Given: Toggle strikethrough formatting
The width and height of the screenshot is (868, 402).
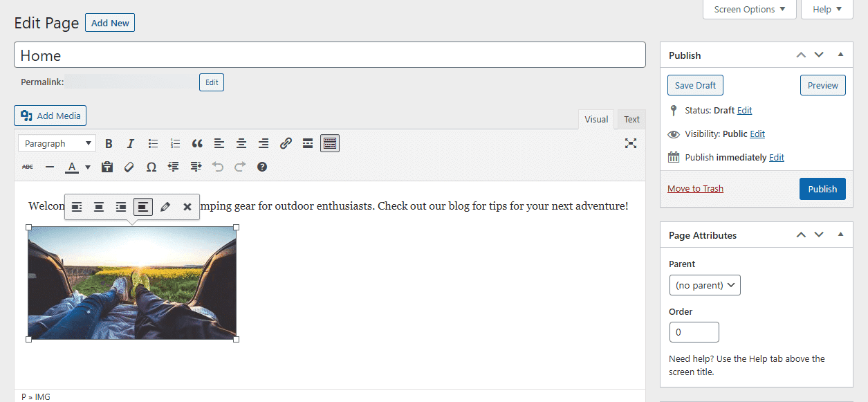Looking at the screenshot, I should coord(27,167).
